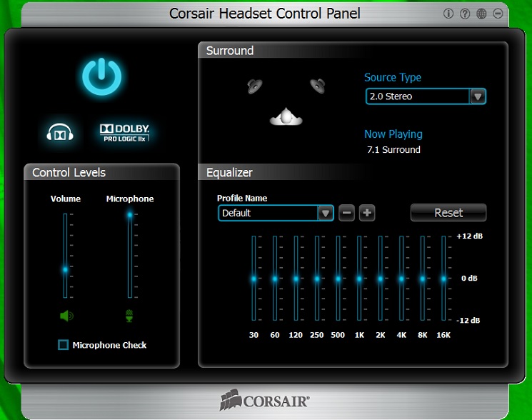Click the '-12 dB' scale label
532x420 pixels.
point(468,320)
